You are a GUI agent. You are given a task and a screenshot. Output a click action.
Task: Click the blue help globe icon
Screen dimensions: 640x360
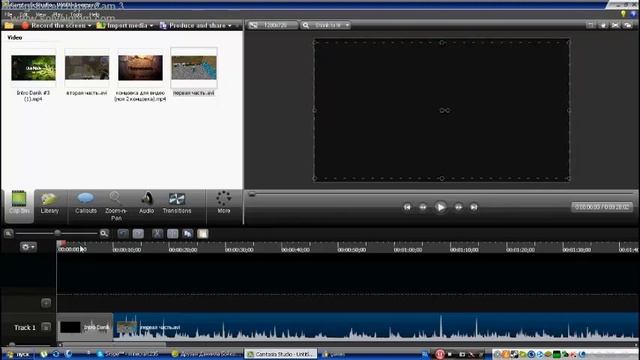tap(633, 13)
